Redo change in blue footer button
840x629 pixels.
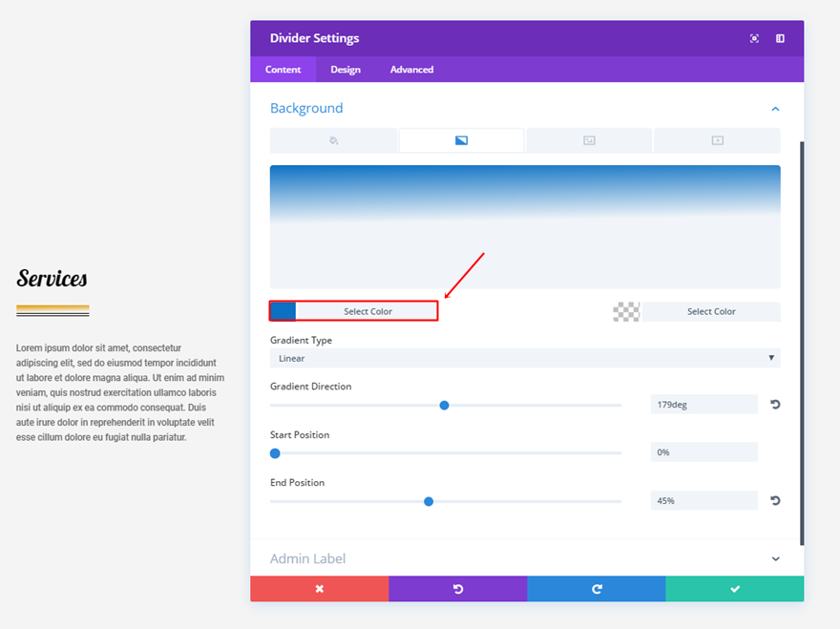click(x=597, y=589)
